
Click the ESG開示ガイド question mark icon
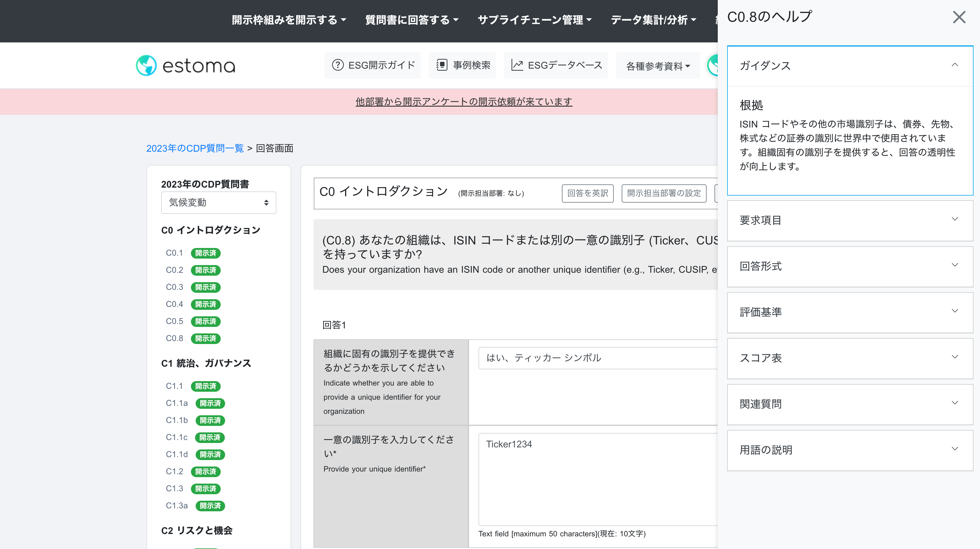click(x=337, y=65)
